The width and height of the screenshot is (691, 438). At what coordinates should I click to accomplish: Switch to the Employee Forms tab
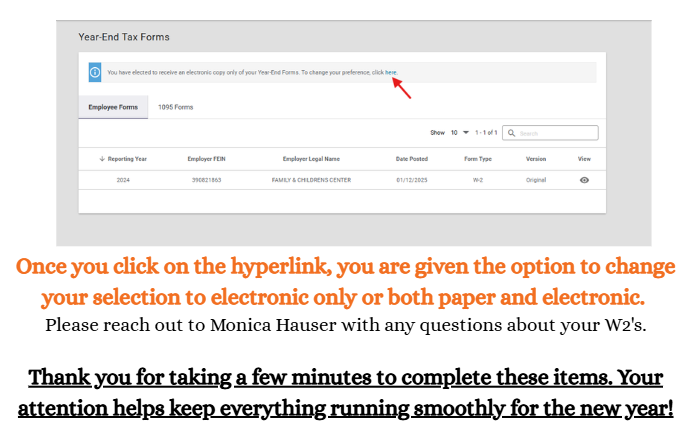(113, 106)
